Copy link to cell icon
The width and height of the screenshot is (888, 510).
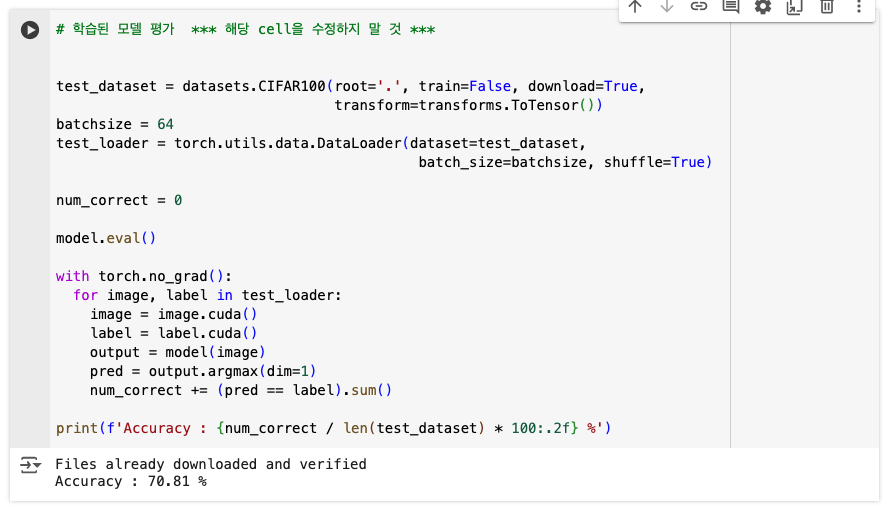(x=699, y=7)
